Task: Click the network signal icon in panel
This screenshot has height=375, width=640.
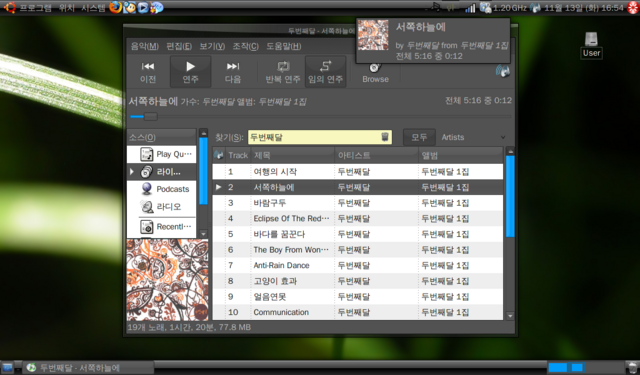Action: tap(471, 8)
